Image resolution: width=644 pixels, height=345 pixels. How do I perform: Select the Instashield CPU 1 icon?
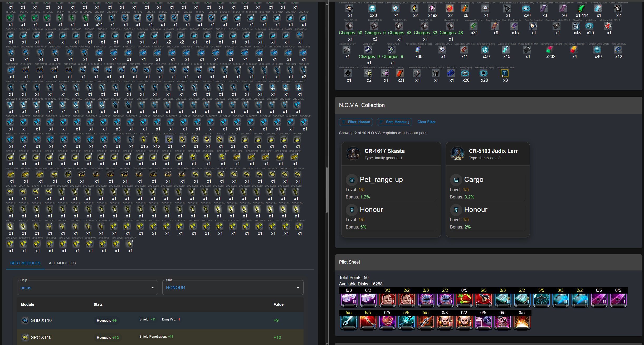pos(347,50)
